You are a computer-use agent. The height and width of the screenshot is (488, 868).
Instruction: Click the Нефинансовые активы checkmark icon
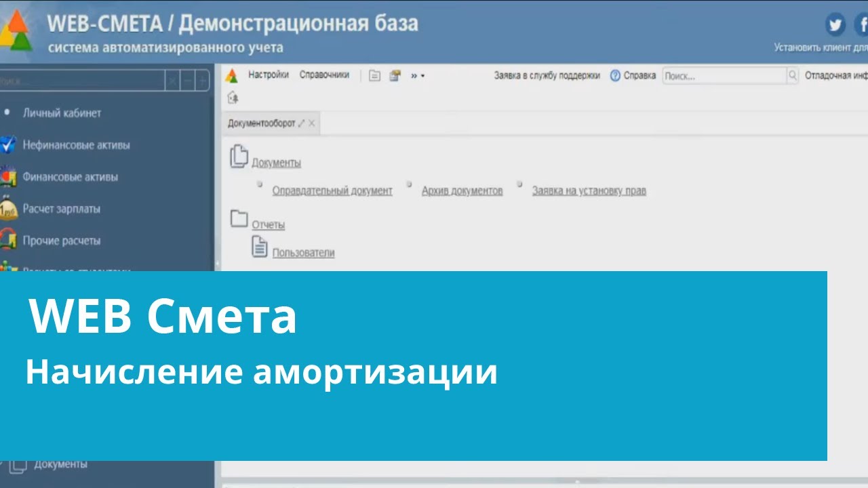coord(8,145)
